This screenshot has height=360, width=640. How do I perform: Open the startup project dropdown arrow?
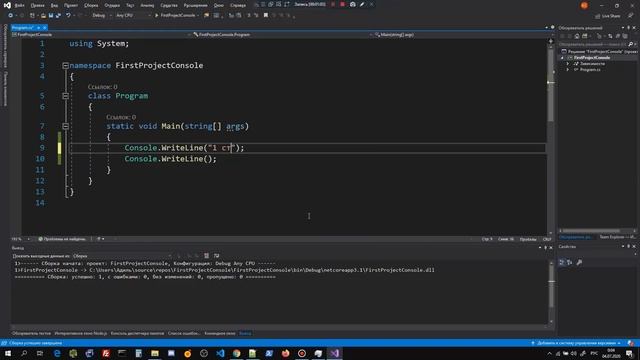[x=198, y=16]
